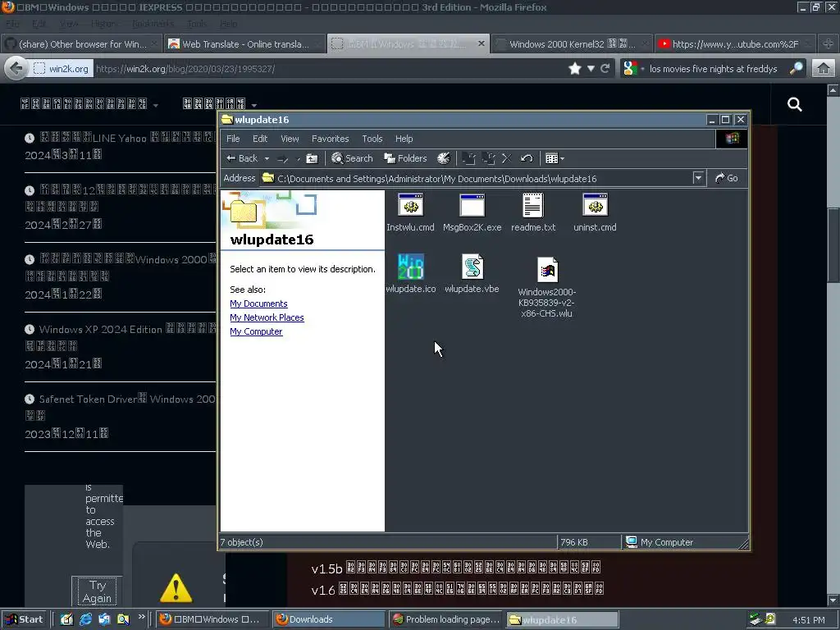Expand Quick Launch overflow chevron
Viewport: 840px width, 630px height.
point(141,617)
